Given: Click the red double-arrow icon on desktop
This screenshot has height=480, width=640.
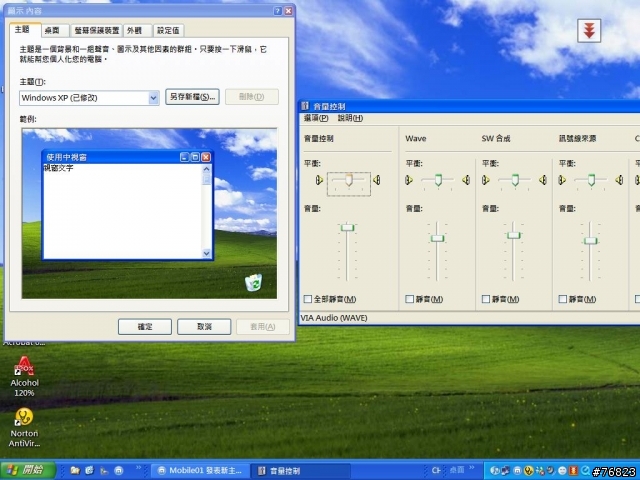Looking at the screenshot, I should pyautogui.click(x=589, y=31).
